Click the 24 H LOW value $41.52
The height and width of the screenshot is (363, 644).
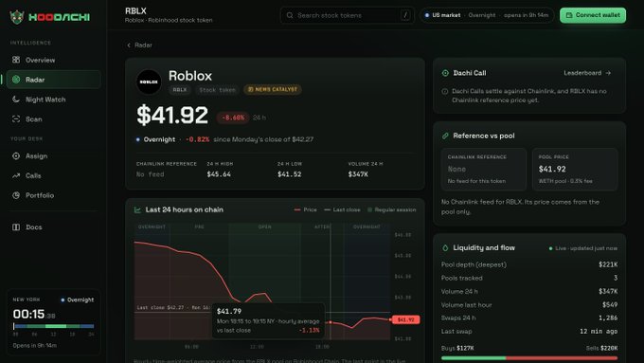pos(289,174)
